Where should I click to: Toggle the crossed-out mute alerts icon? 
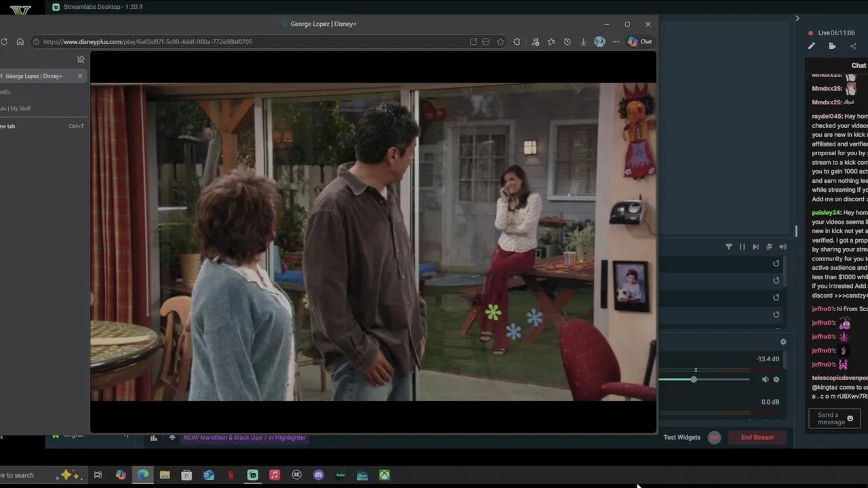769,247
